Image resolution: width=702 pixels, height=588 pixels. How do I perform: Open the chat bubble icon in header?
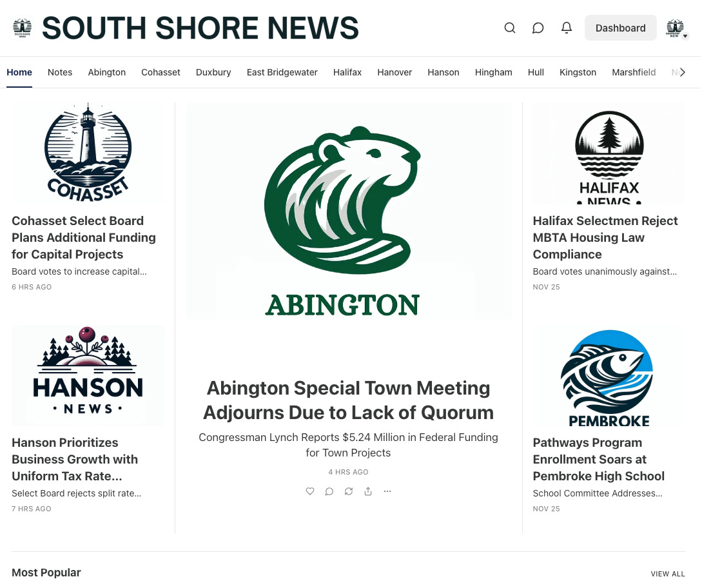coord(538,28)
